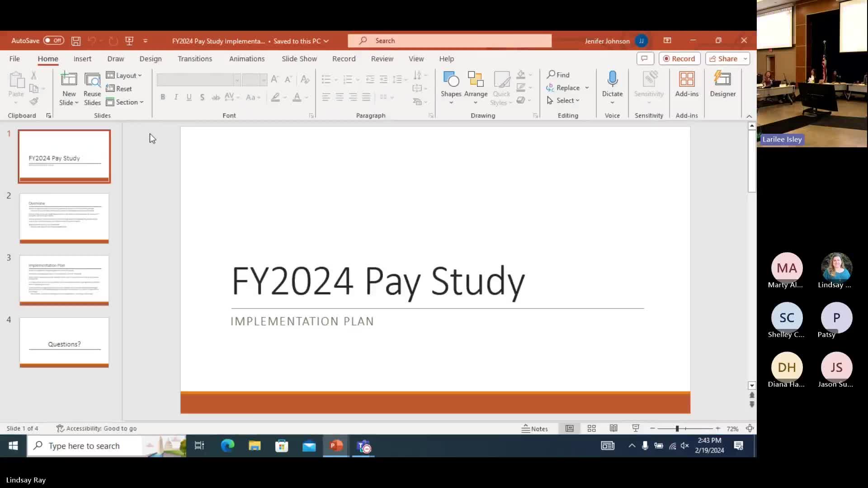Open the Select dropdown in Editing
This screenshot has width=868, height=488.
click(x=563, y=100)
